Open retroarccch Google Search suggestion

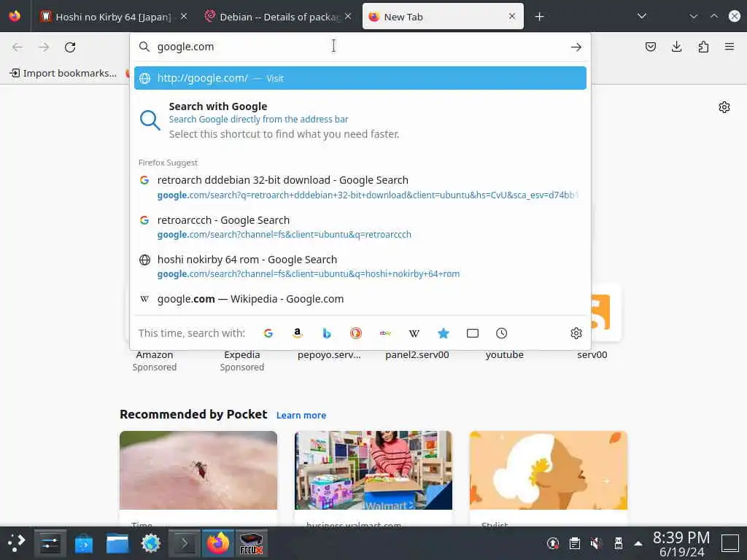click(x=360, y=227)
